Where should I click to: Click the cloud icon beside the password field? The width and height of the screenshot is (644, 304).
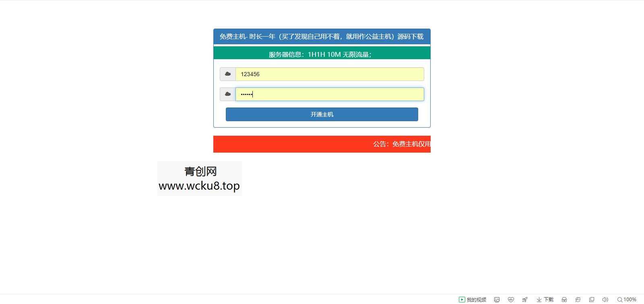pyautogui.click(x=228, y=94)
